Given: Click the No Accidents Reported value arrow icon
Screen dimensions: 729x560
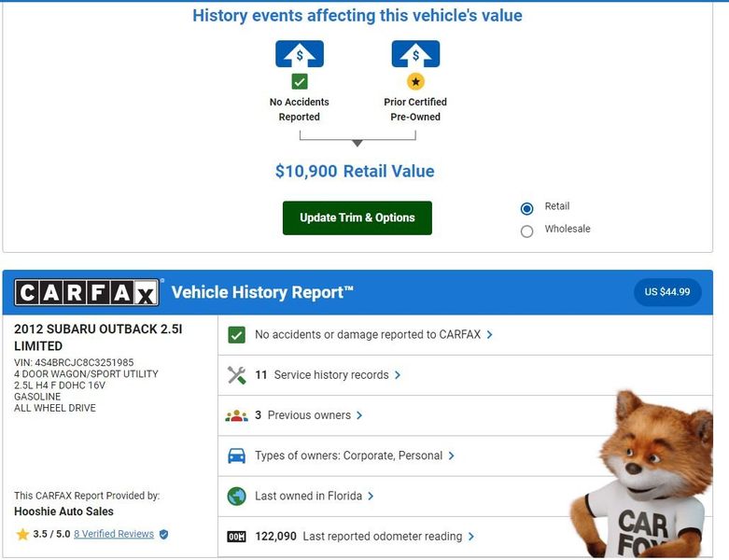Looking at the screenshot, I should pyautogui.click(x=300, y=54).
